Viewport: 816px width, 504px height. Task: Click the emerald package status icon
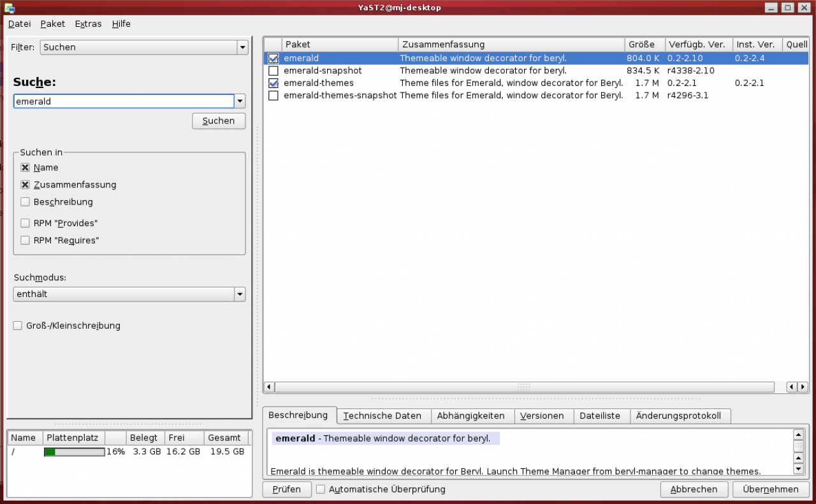273,58
